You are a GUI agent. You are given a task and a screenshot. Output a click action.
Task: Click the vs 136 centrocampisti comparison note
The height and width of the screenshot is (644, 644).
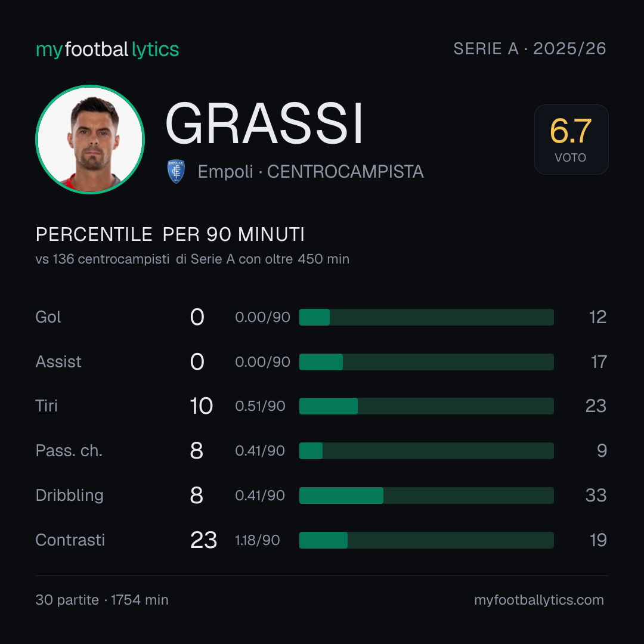pos(192,259)
